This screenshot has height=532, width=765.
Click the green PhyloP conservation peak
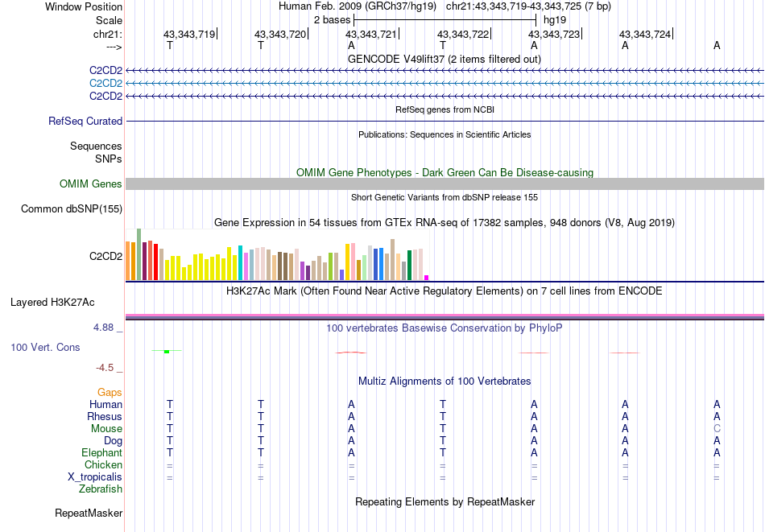point(167,351)
